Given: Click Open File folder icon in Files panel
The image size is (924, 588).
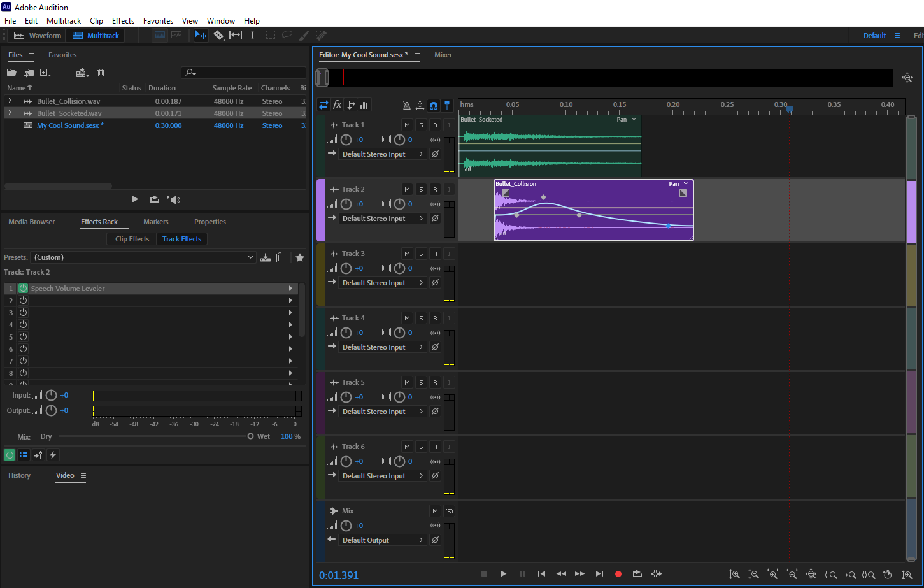Looking at the screenshot, I should point(12,73).
